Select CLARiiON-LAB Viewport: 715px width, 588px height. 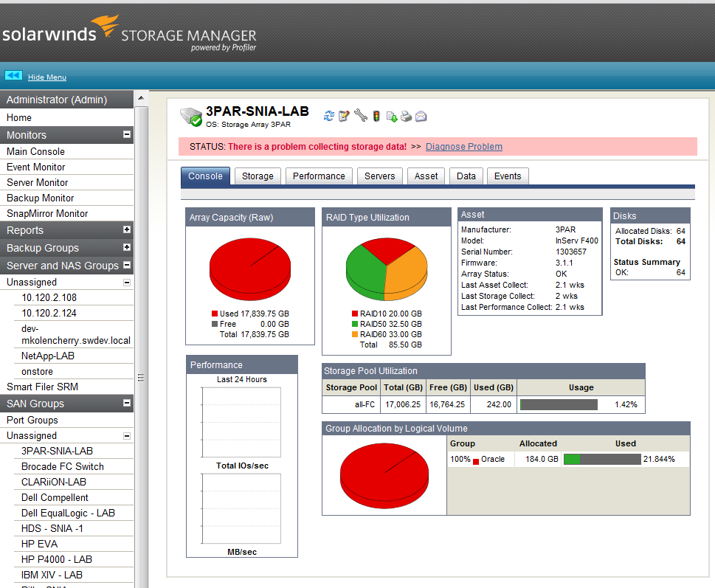pos(54,482)
